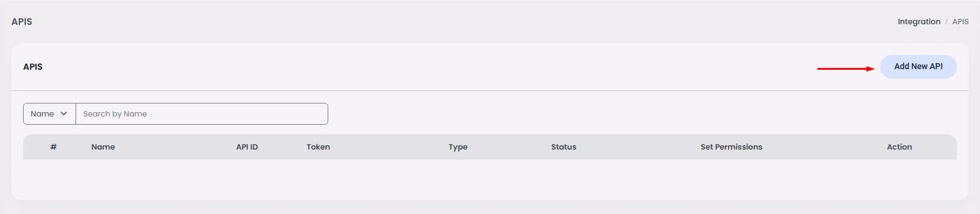980x214 pixels.
Task: Click the red arrow pointing to Add New API
Action: (845, 69)
